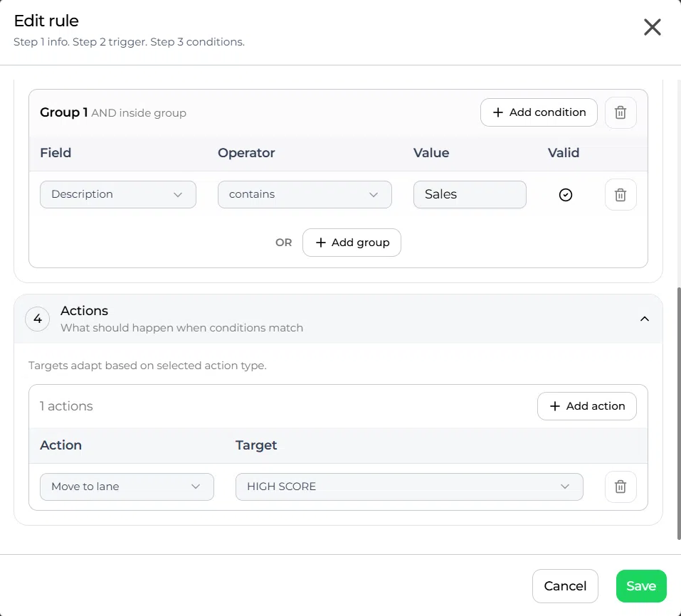The width and height of the screenshot is (681, 616).
Task: Cancel editing the rule
Action: click(565, 586)
